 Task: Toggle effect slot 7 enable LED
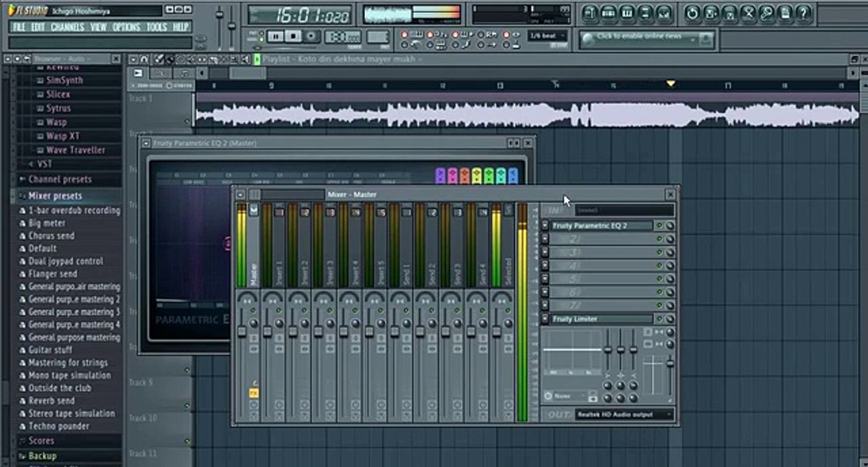659,305
